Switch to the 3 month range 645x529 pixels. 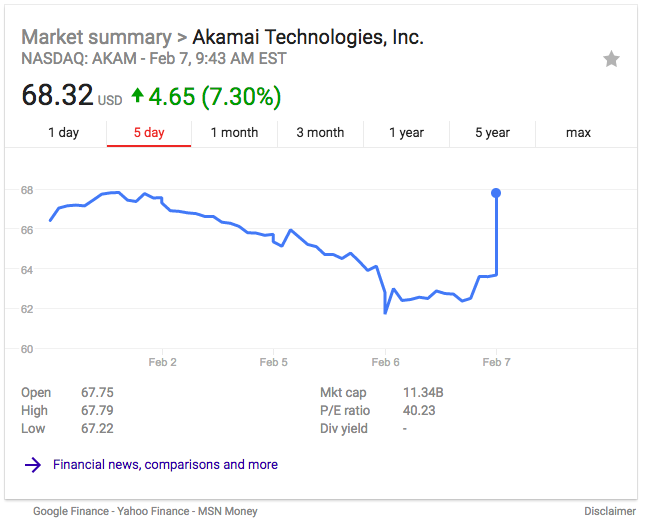pos(320,133)
